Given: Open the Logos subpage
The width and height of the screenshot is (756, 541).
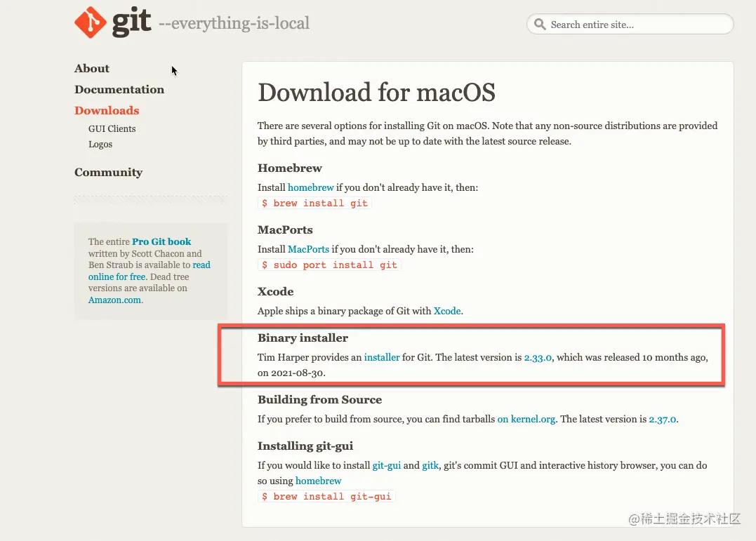Looking at the screenshot, I should point(100,144).
